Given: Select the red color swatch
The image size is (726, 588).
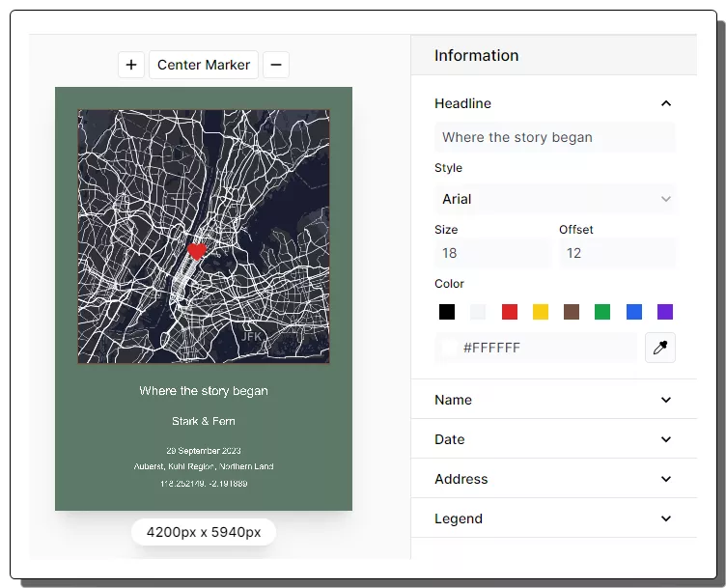Looking at the screenshot, I should 510,312.
